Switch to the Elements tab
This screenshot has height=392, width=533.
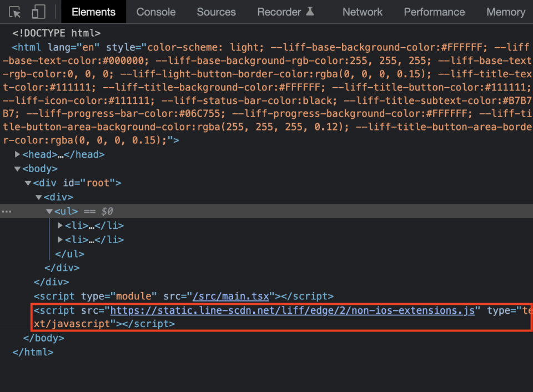pos(93,12)
